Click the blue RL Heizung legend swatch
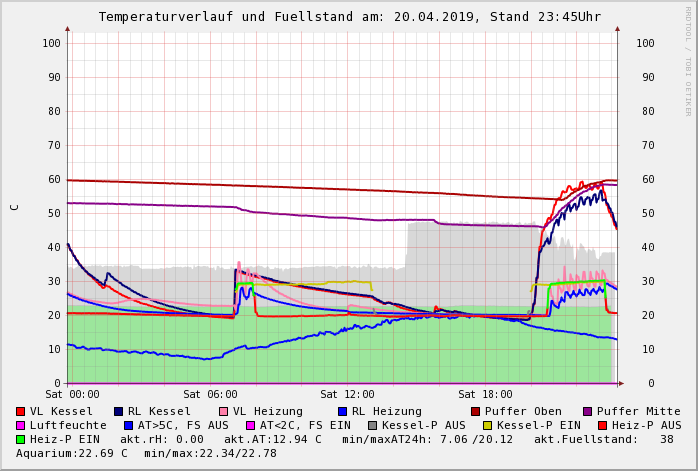The width and height of the screenshot is (698, 471). [342, 411]
